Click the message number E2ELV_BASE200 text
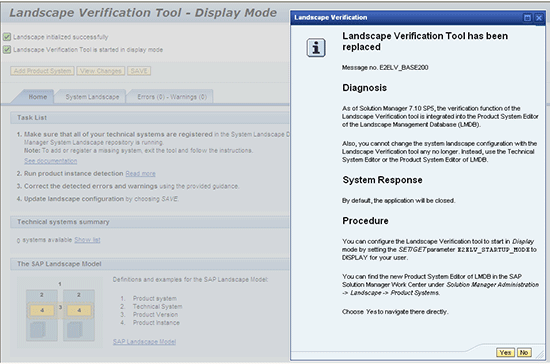The image size is (550, 364). click(x=385, y=67)
